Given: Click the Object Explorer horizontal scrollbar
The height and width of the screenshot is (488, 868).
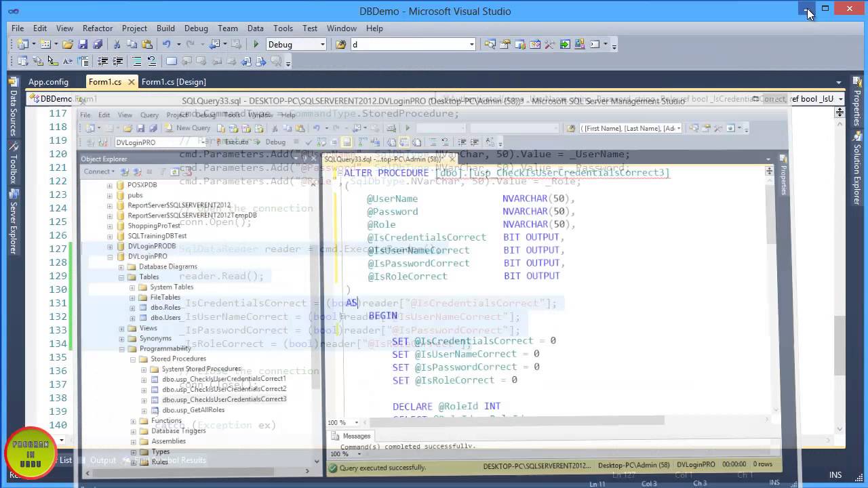Looking at the screenshot, I should [197, 470].
